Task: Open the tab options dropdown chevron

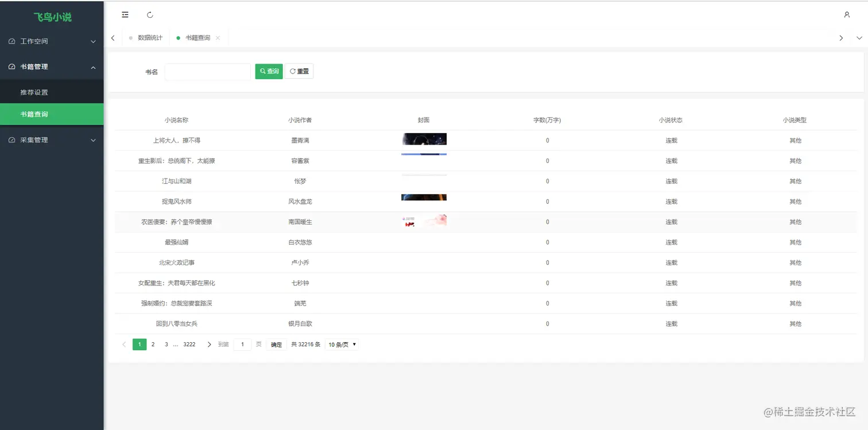Action: [859, 38]
